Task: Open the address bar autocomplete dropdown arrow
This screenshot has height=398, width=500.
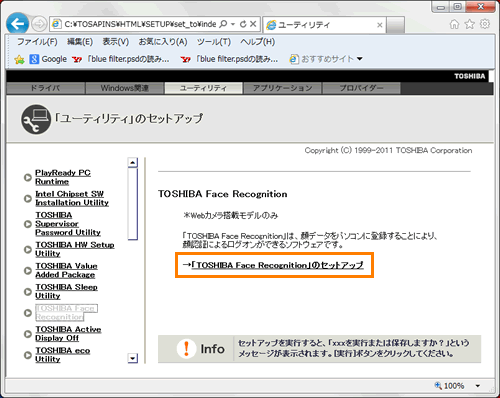Action: click(x=233, y=24)
